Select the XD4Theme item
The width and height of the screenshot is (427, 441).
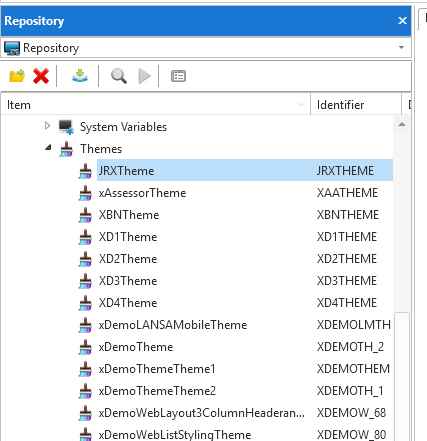coord(128,303)
